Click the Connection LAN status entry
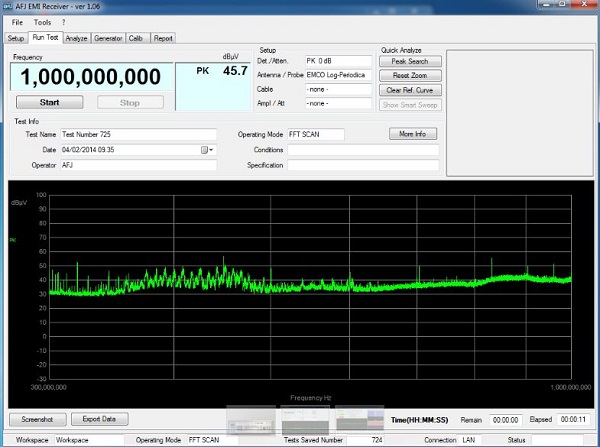The image size is (600, 447). pyautogui.click(x=471, y=440)
